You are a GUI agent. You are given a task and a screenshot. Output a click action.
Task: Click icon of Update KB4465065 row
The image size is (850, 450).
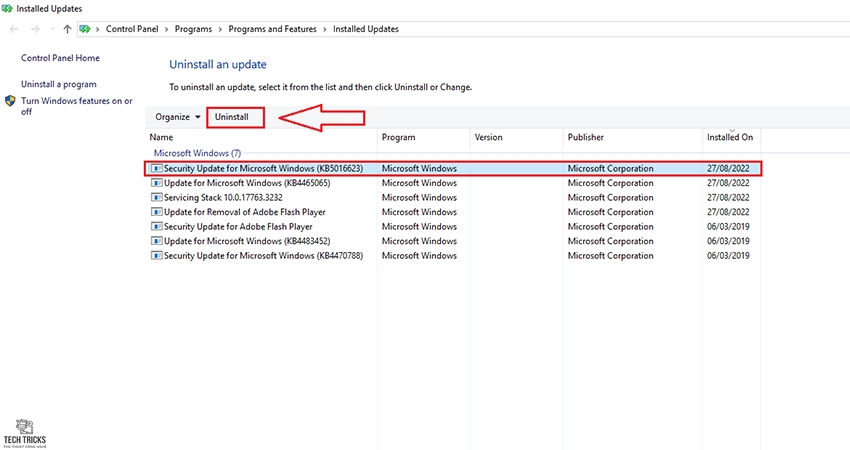[x=157, y=183]
